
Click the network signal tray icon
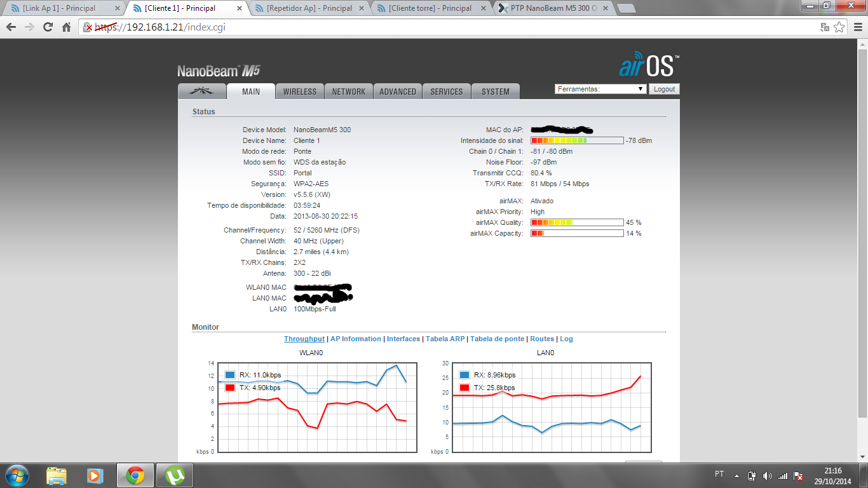pos(783,475)
